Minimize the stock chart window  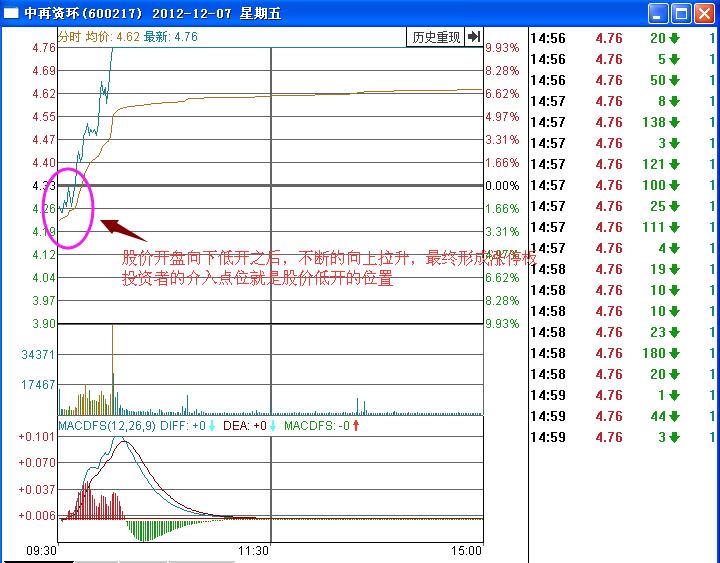[x=657, y=13]
